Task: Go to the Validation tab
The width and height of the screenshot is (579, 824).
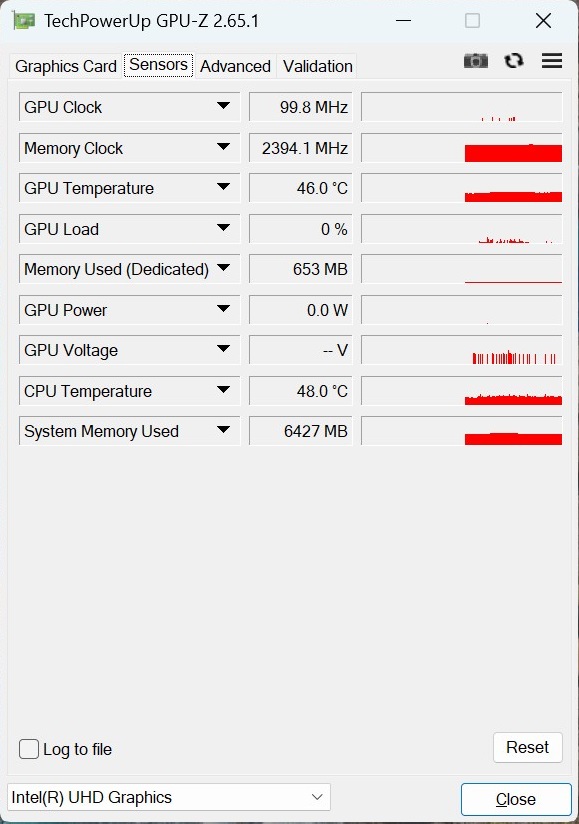Action: [x=317, y=66]
